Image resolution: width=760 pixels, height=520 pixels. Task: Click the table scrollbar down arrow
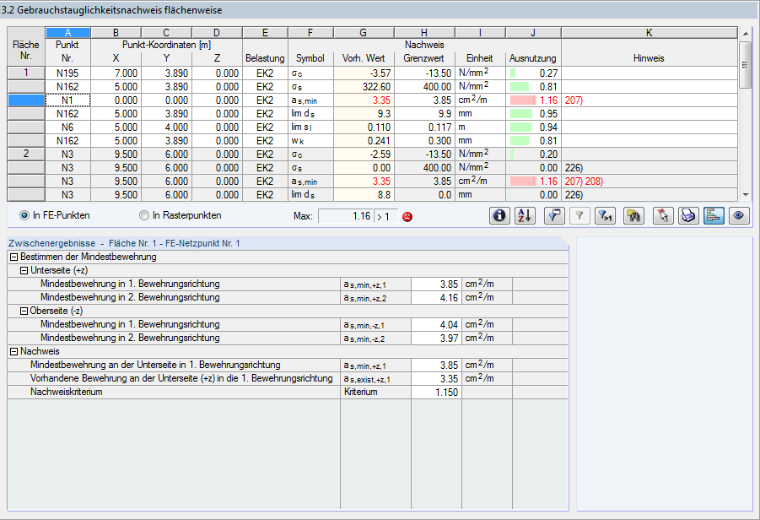[745, 195]
